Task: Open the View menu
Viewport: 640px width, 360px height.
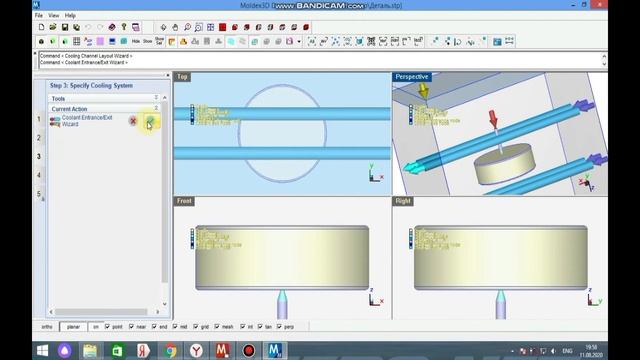Action: [x=53, y=16]
